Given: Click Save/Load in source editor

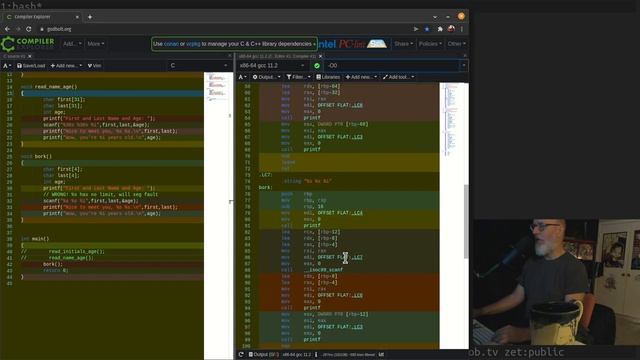Looking at the screenshot, I should pos(31,66).
